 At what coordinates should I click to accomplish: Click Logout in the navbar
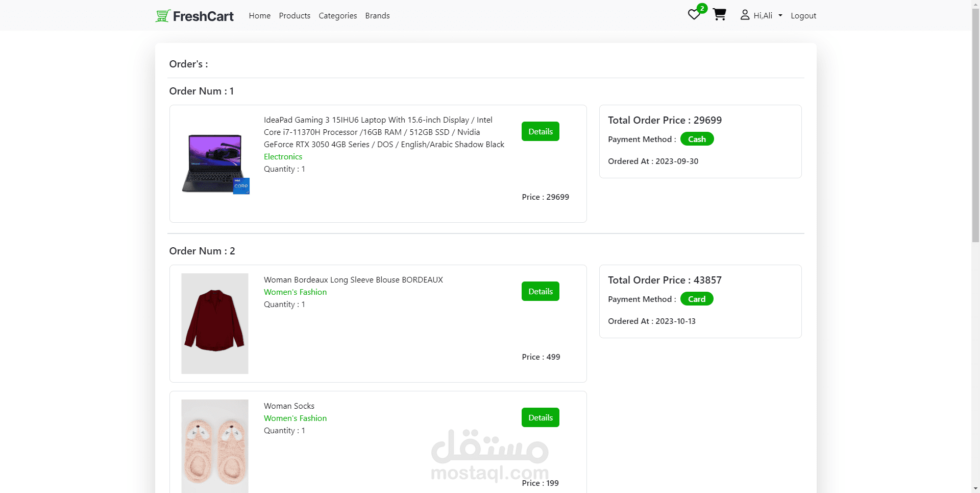(x=803, y=15)
